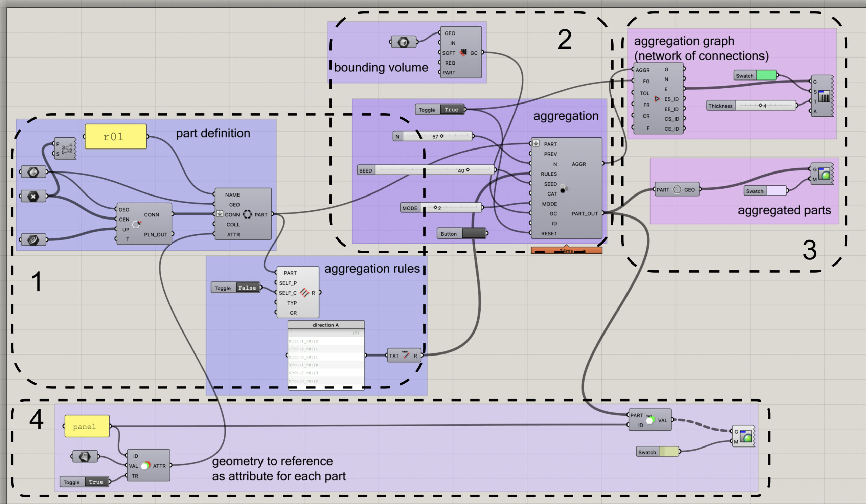The width and height of the screenshot is (866, 504).
Task: Click the Basic Part component's dashed circle icon
Action: tap(247, 214)
